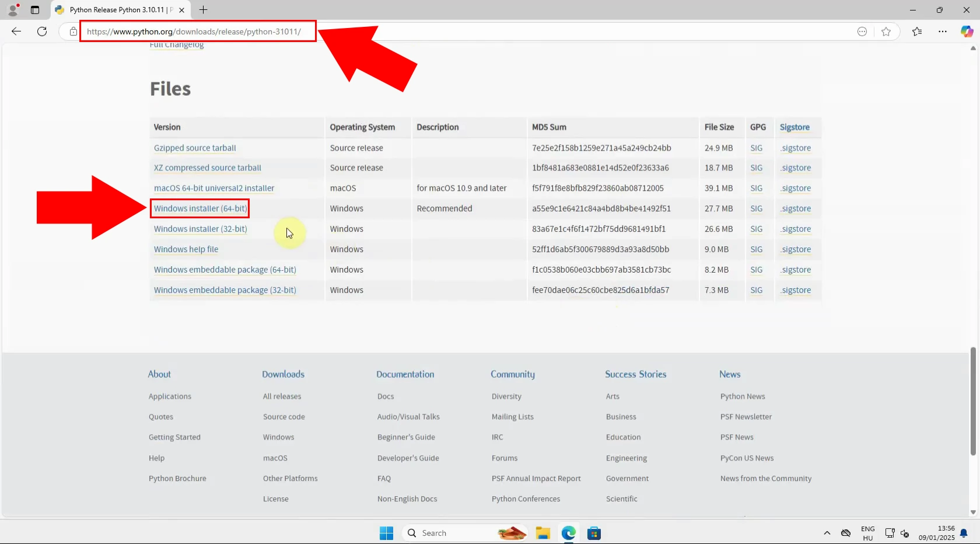Open PyCon US News link
The height and width of the screenshot is (544, 980).
coord(747,459)
